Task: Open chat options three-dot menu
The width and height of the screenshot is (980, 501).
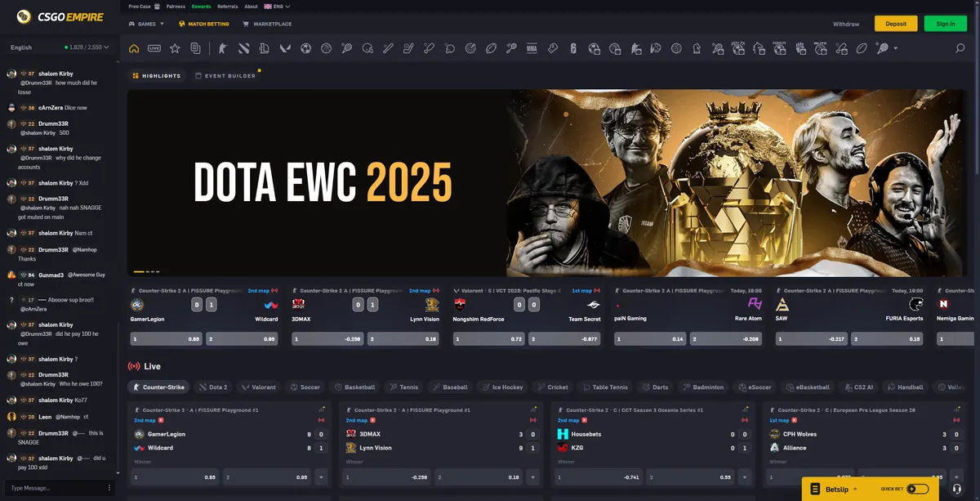Action: [x=109, y=488]
